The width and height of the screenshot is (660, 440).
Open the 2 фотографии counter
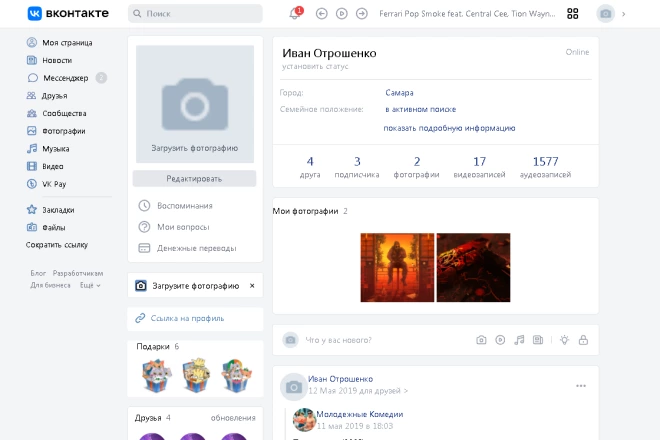[416, 167]
